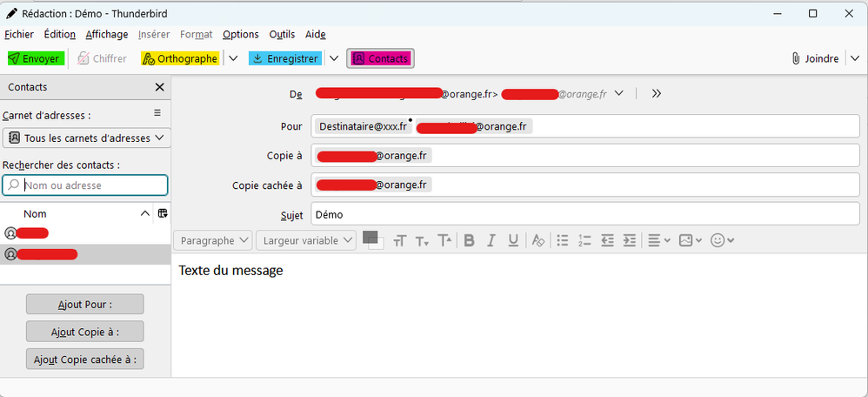Show more address fields double-chevron
Image resolution: width=868 pixels, height=397 pixels.
pos(657,94)
